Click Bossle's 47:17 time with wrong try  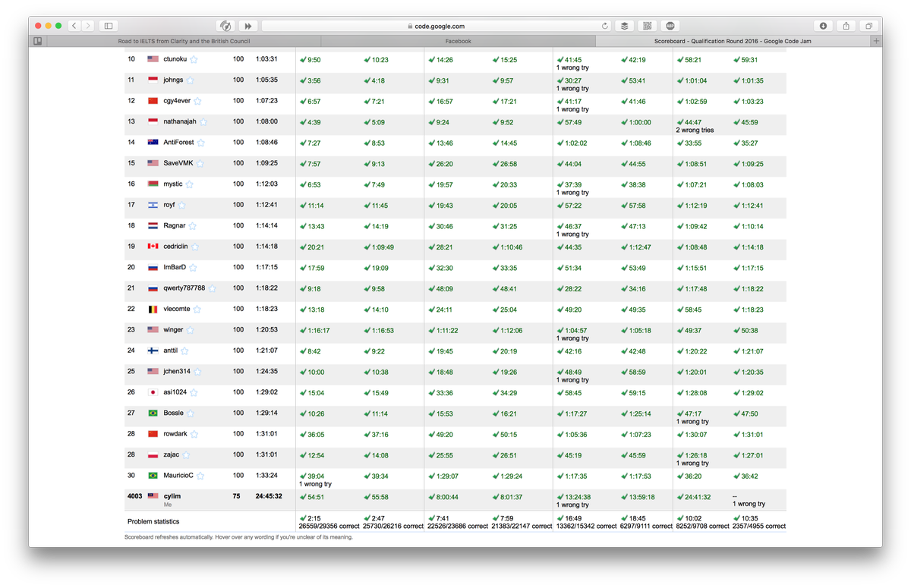pyautogui.click(x=689, y=413)
